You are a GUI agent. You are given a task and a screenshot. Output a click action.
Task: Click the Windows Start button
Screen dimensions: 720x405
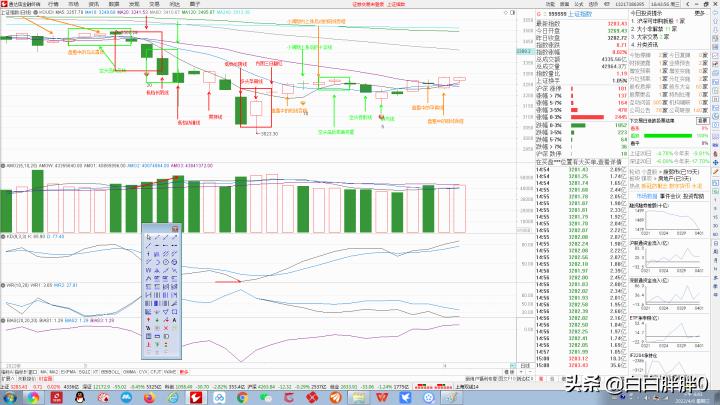tap(9, 397)
